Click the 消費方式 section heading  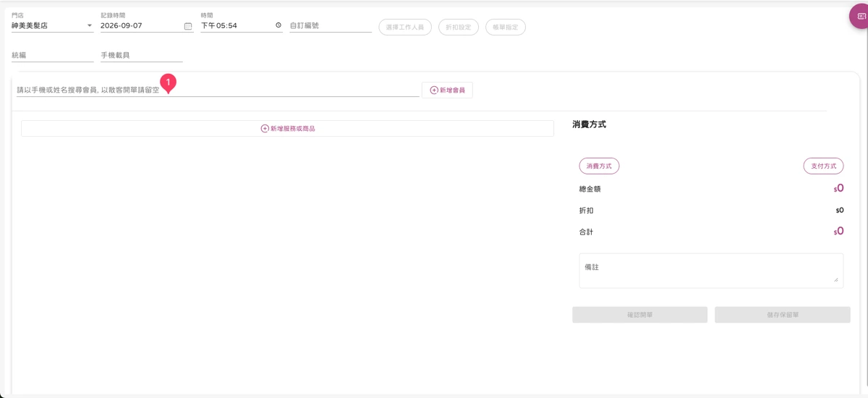click(589, 124)
